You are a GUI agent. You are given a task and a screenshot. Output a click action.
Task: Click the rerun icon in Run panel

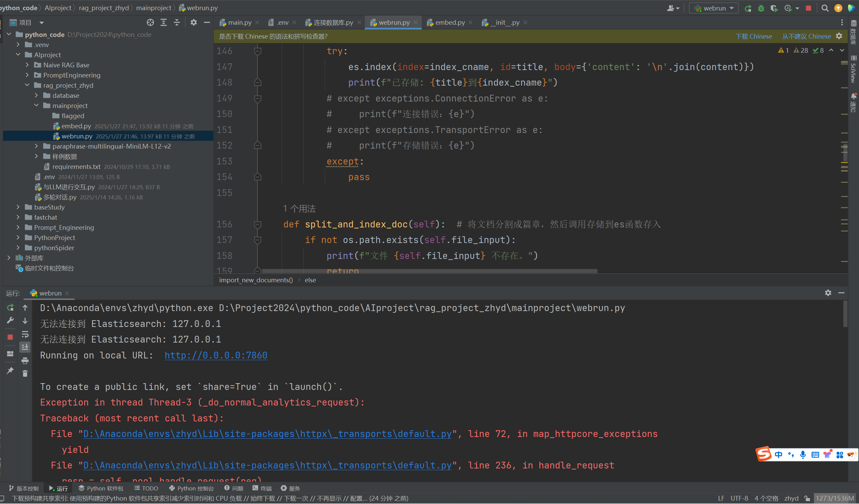pos(10,307)
